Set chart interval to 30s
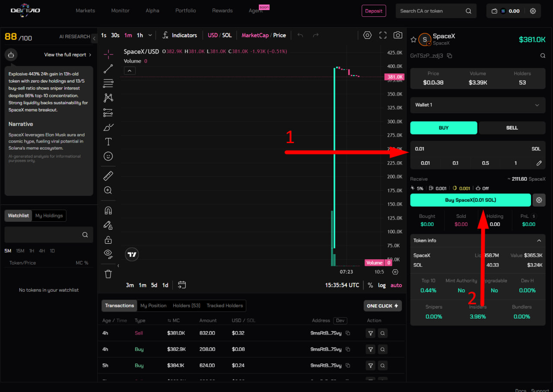This screenshot has height=392, width=553. point(115,35)
